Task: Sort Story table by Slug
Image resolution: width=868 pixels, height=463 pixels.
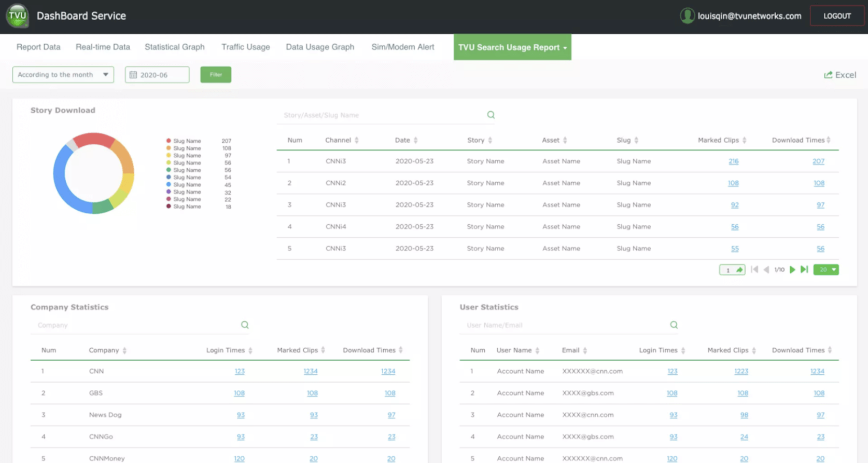Action: click(x=636, y=140)
